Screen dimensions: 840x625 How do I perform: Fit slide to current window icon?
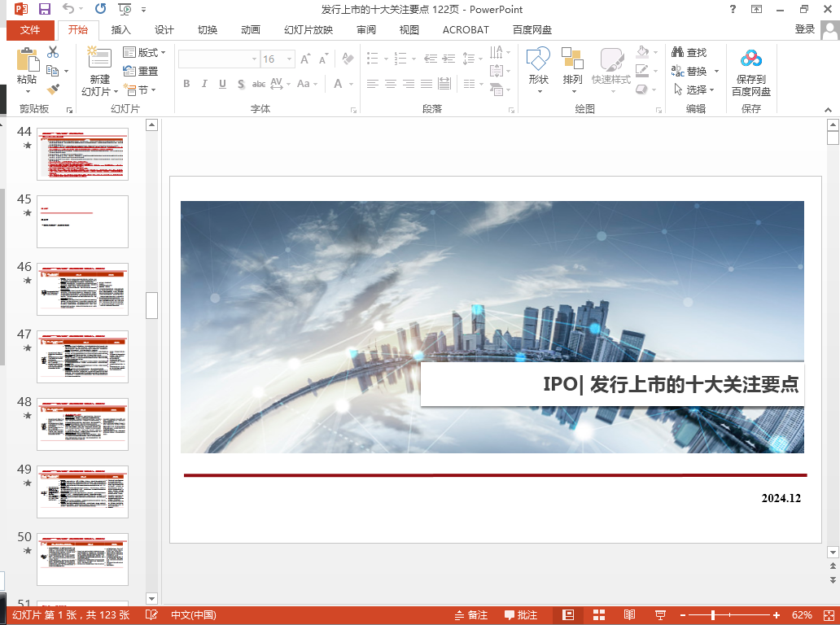click(829, 614)
